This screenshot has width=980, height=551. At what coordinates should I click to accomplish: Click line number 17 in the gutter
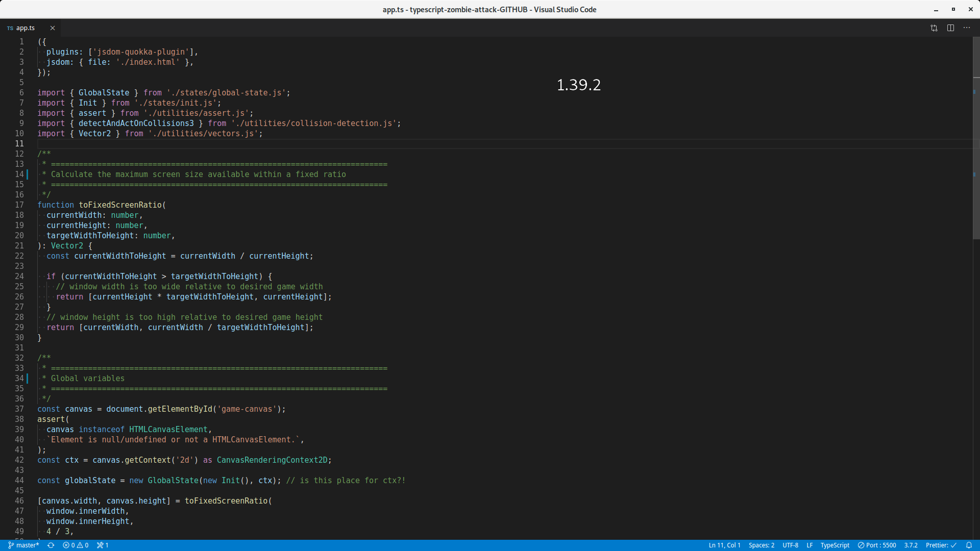coord(19,205)
